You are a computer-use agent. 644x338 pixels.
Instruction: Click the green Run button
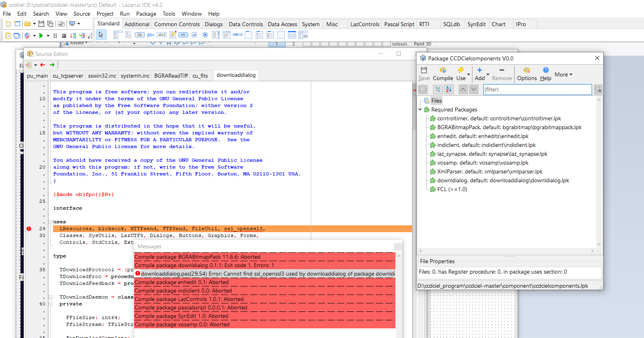[41, 36]
